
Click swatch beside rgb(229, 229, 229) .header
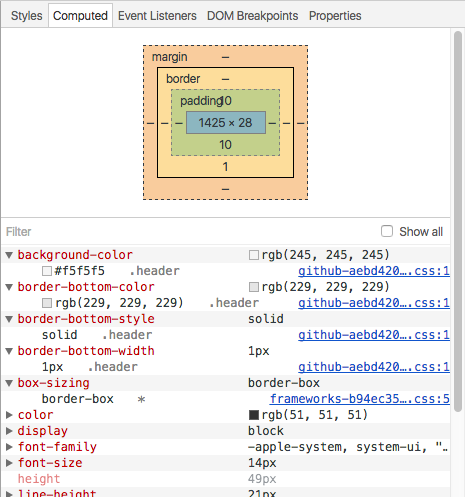point(47,303)
